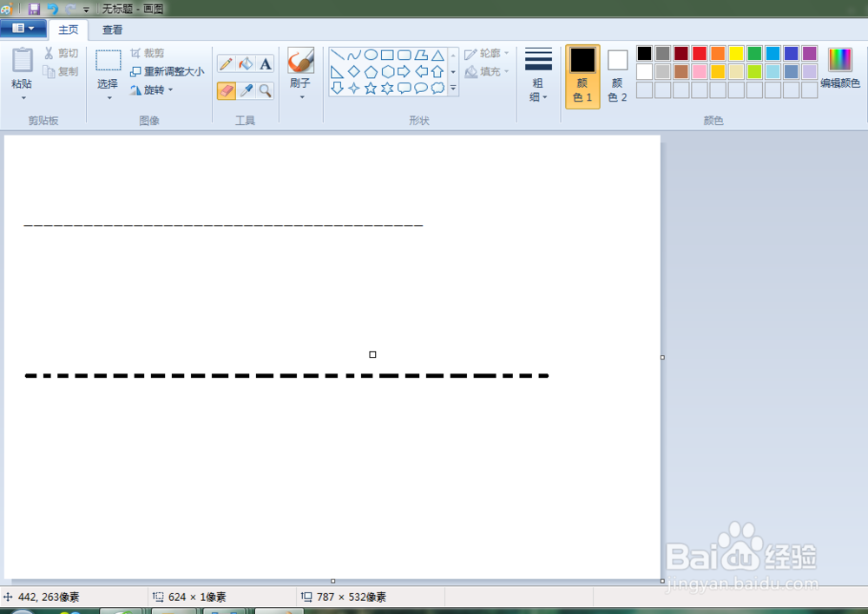Viewport: 868px width, 614px height.
Task: Select the Magnifier tool
Action: click(266, 91)
